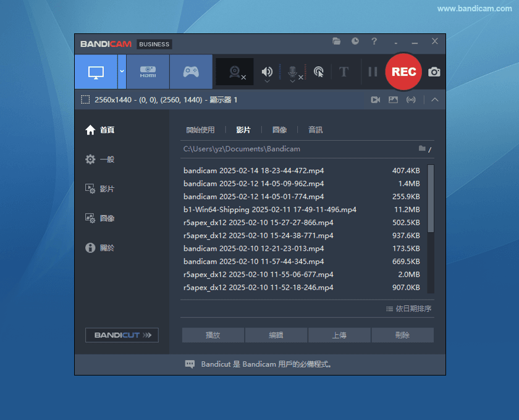Switch to 圖像 tab in home

pyautogui.click(x=279, y=130)
